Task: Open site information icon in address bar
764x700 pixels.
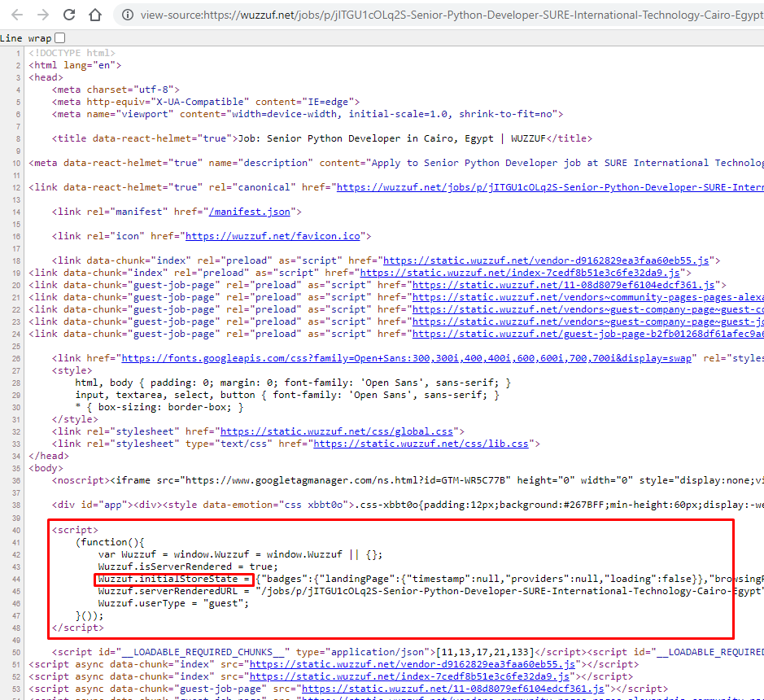Action: tap(128, 15)
